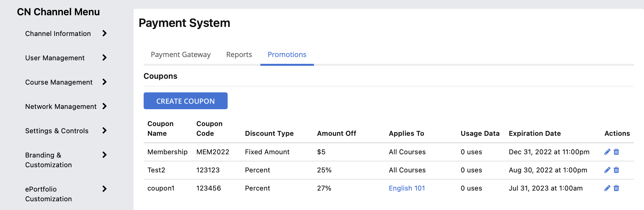This screenshot has width=644, height=210.
Task: Edit the Membership coupon with the pencil icon
Action: 607,152
